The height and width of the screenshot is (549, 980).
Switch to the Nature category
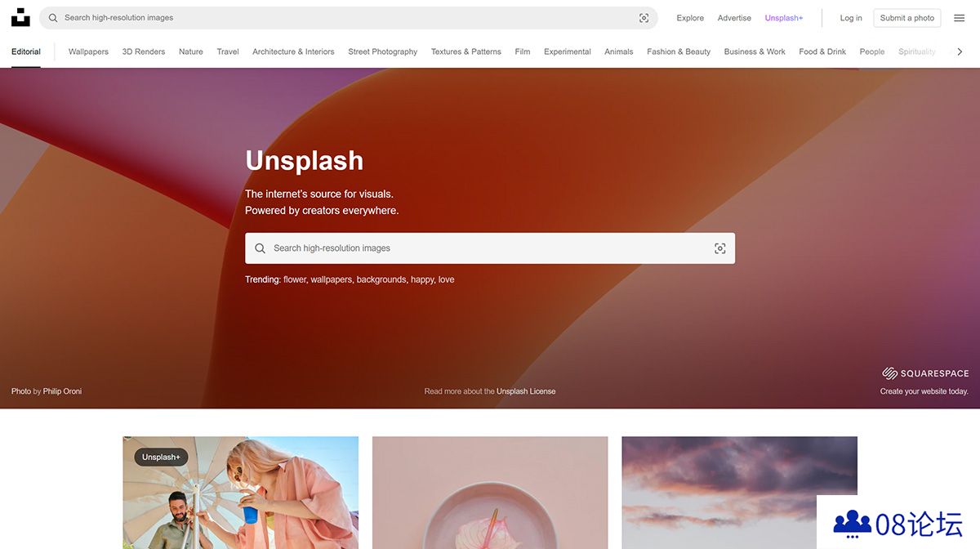click(191, 51)
